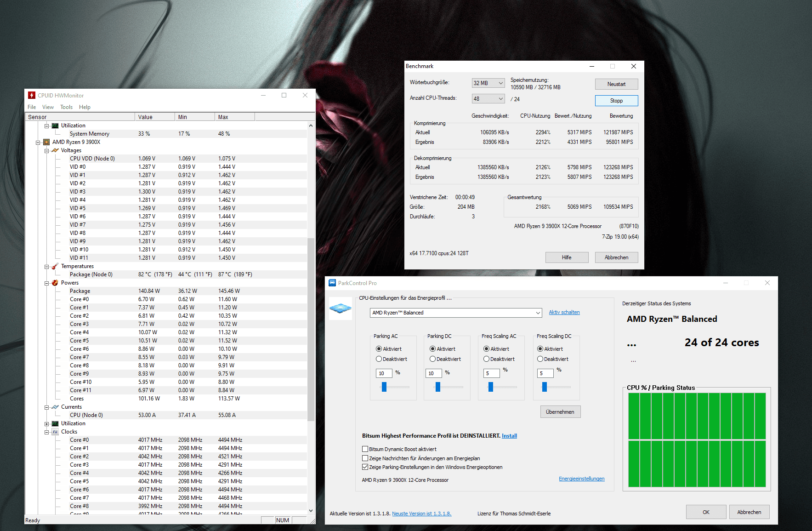Collapse the Temperatures tree node
Image resolution: width=812 pixels, height=531 pixels.
click(47, 267)
